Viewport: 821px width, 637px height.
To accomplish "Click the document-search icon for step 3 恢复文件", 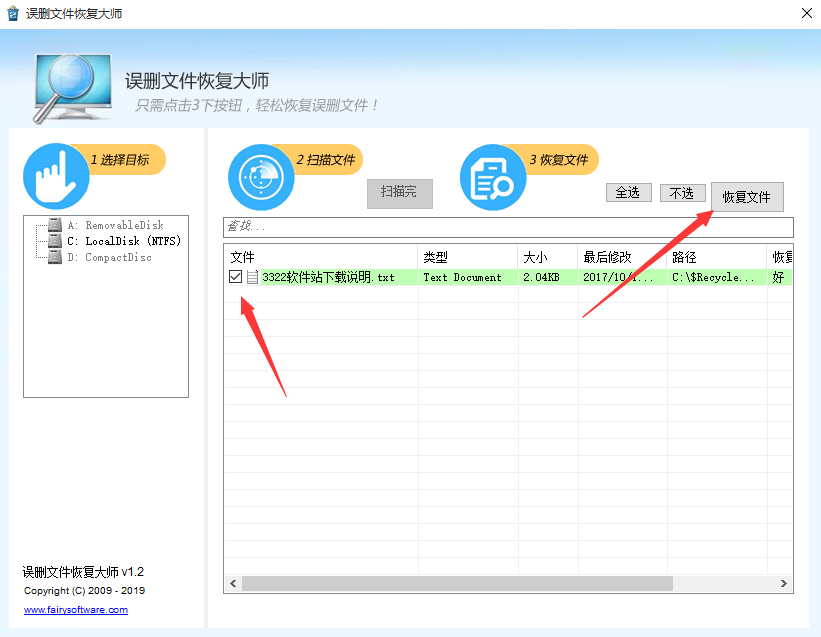I will tap(493, 179).
